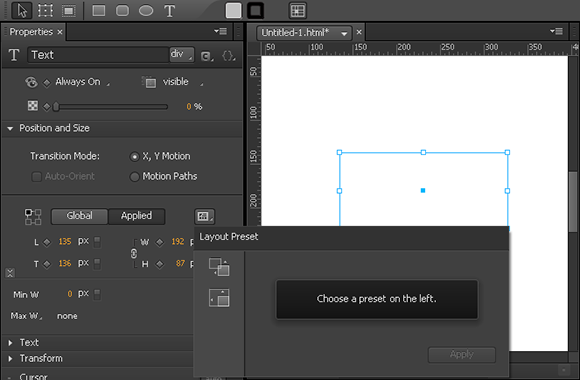Expand the Transform section
The width and height of the screenshot is (580, 380).
tap(10, 359)
